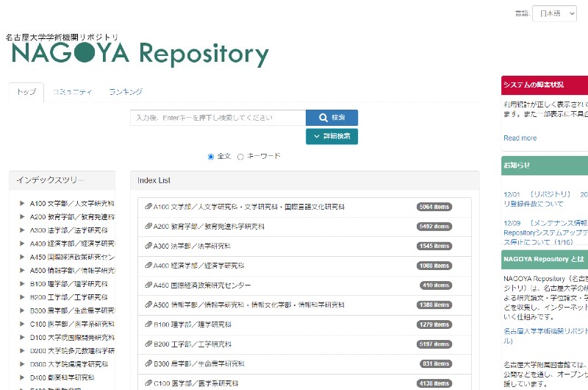Click the 5197 items badge
The width and height of the screenshot is (588, 390).
(434, 344)
